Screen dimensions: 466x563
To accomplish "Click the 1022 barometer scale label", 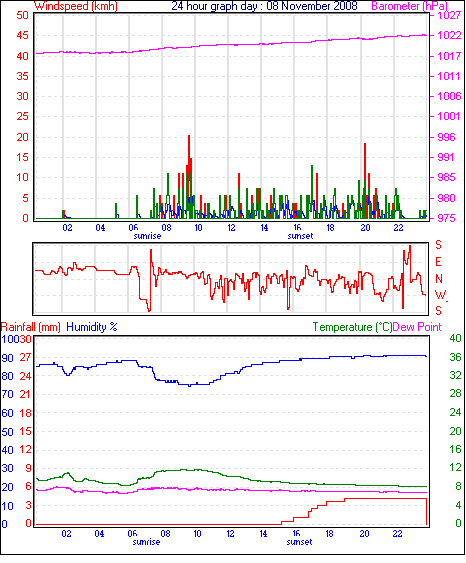I will (x=449, y=36).
